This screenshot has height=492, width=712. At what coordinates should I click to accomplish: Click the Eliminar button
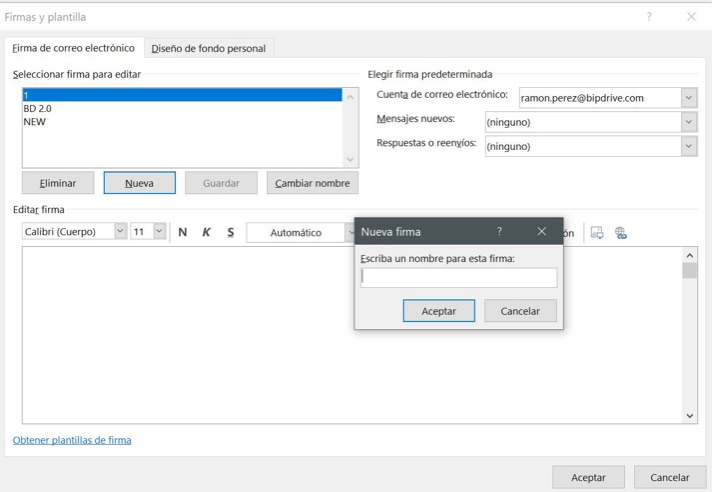click(x=58, y=183)
